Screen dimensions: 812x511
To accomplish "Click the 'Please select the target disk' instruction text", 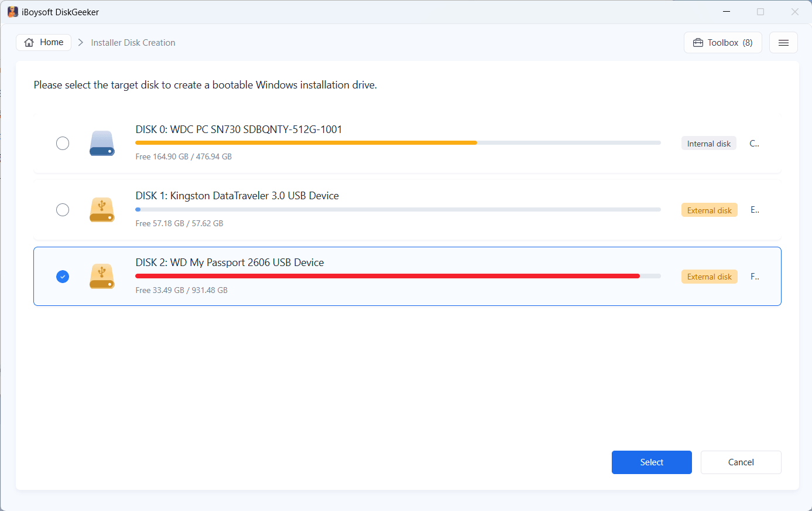I will tap(205, 85).
